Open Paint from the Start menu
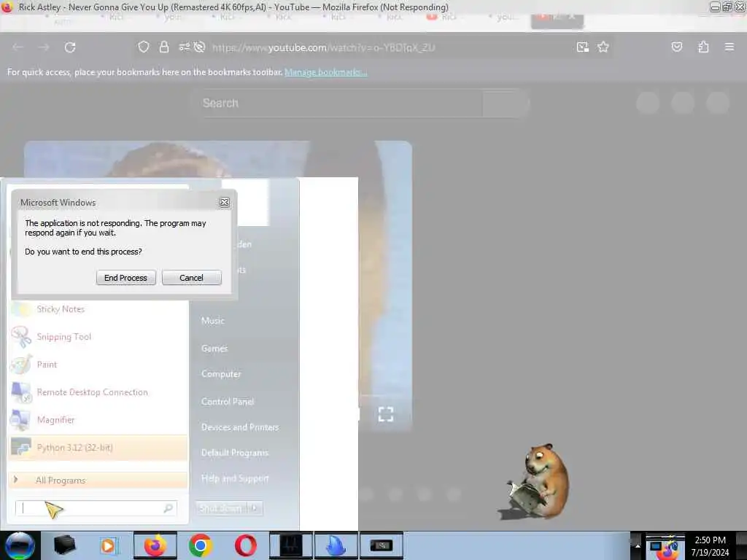Viewport: 747px width, 560px height. 98,365
